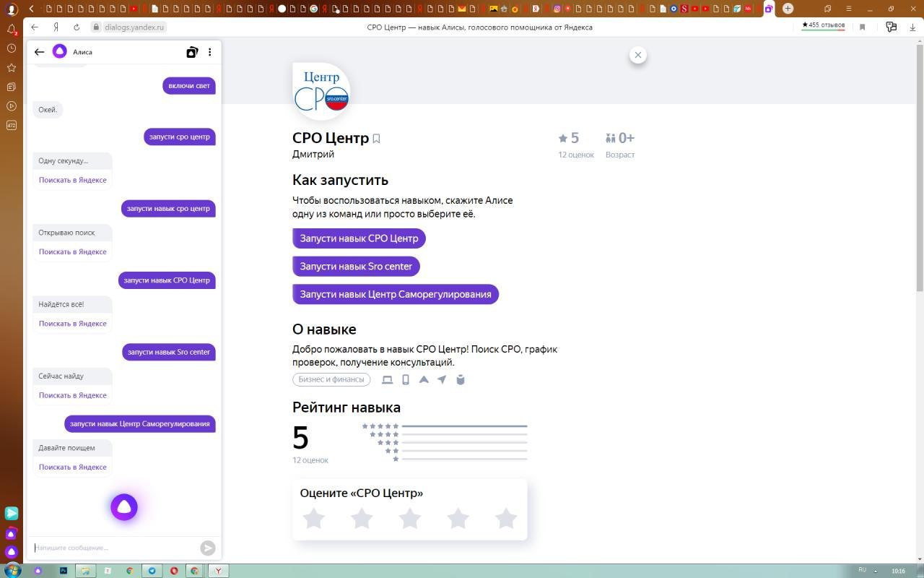Open a new browser tab
The image size is (924, 578).
(x=788, y=9)
